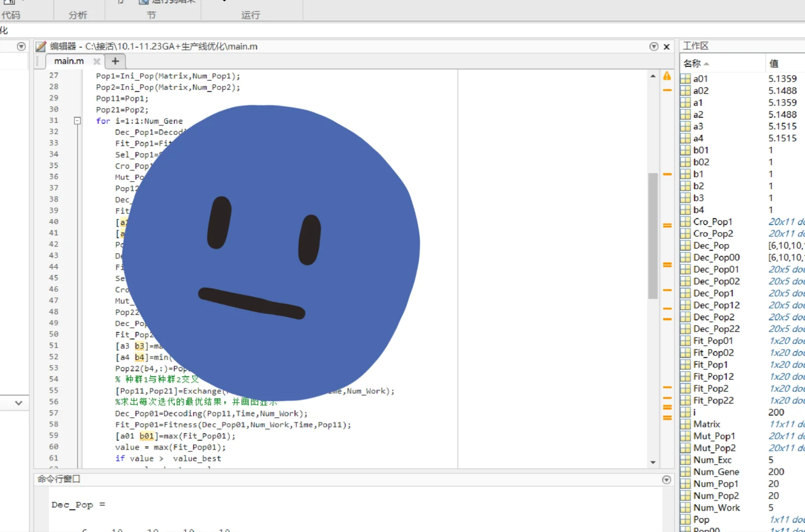Viewport: 805px width, 532px height.
Task: Select the Matrix variable icon
Action: click(685, 424)
